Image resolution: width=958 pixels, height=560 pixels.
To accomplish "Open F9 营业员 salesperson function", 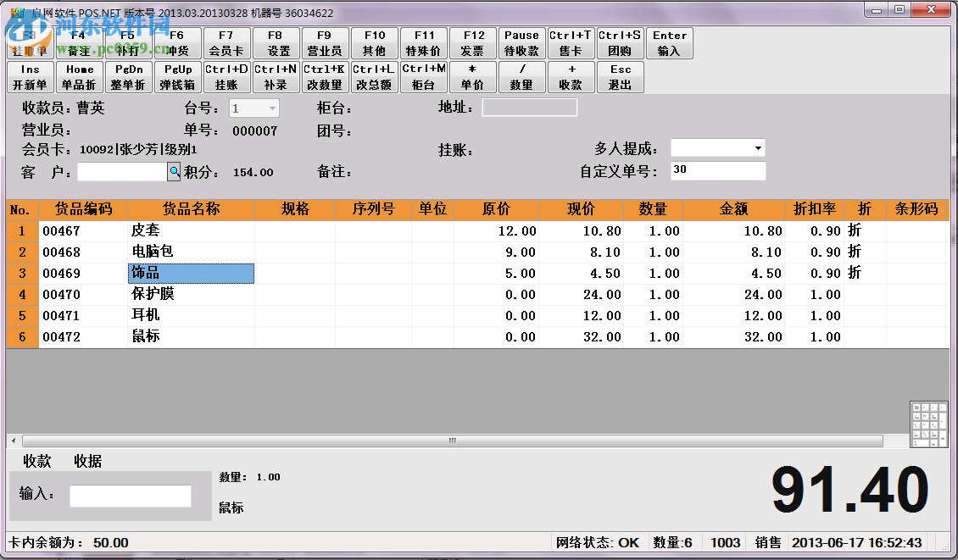I will click(x=325, y=43).
